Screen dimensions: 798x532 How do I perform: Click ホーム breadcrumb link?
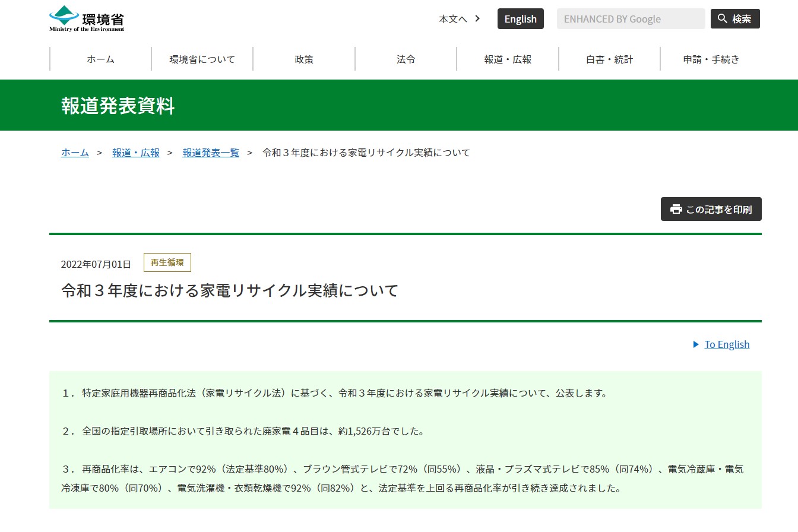(x=75, y=153)
